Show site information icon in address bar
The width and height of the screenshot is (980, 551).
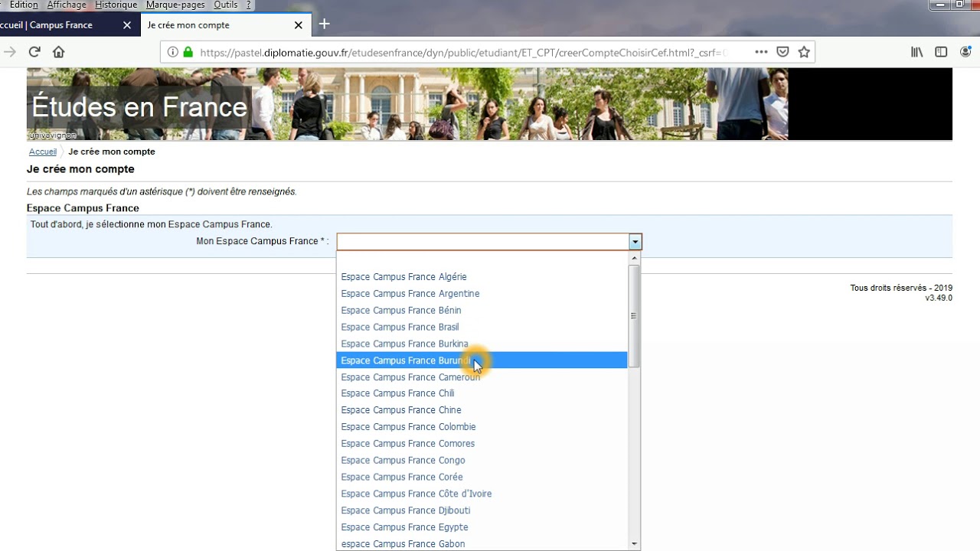(172, 52)
